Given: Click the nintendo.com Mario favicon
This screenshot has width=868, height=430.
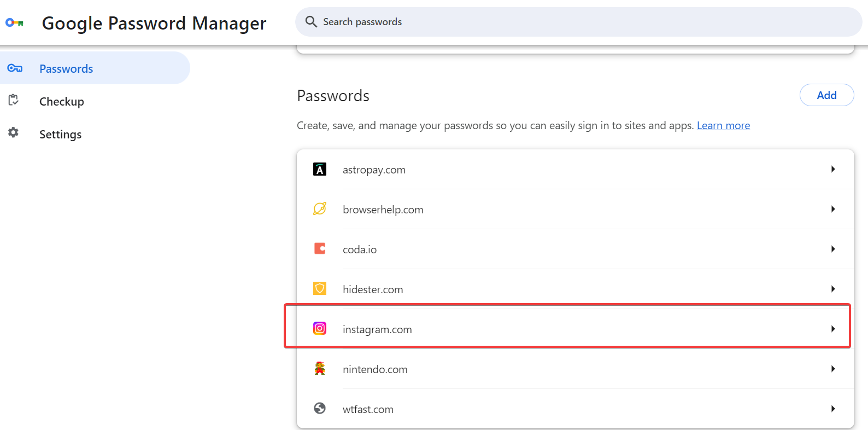Looking at the screenshot, I should tap(320, 368).
